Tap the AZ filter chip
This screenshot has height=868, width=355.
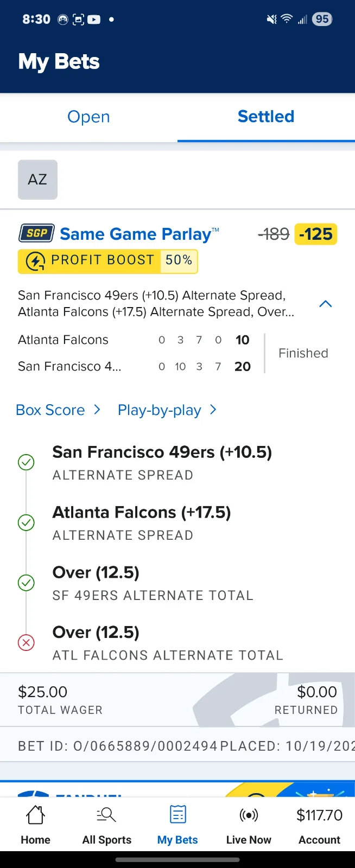pyautogui.click(x=37, y=180)
